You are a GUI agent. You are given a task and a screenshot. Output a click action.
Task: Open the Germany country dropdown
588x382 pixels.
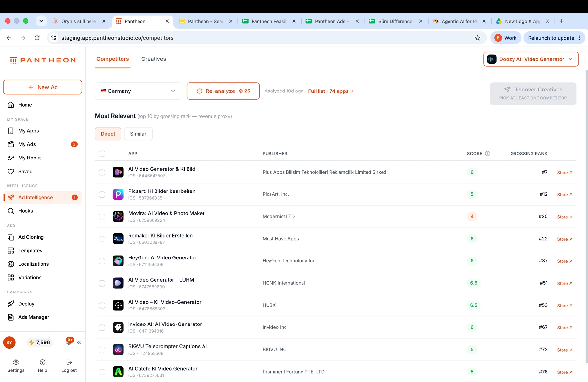139,91
